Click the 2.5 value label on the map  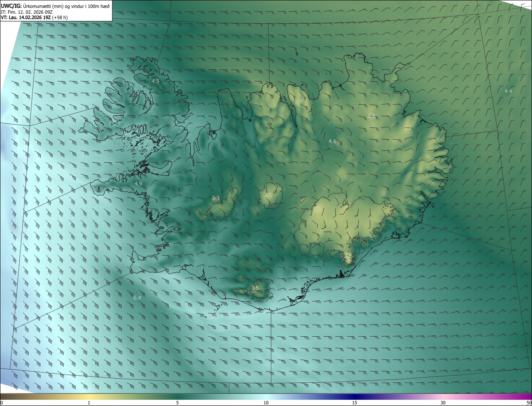268,195
